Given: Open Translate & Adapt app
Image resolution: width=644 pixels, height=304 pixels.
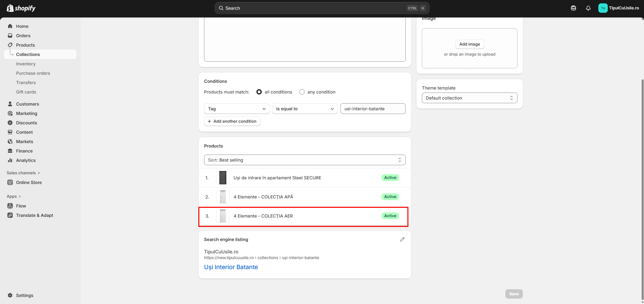Looking at the screenshot, I should click(34, 215).
